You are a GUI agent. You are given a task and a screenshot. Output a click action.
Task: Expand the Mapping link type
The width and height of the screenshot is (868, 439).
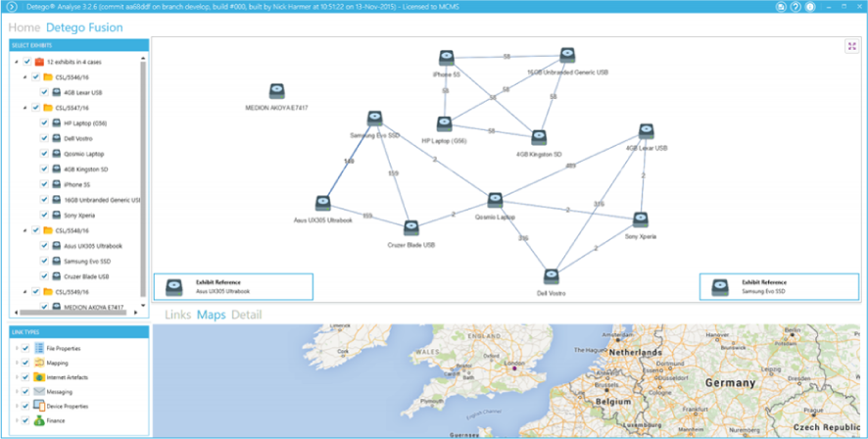pyautogui.click(x=17, y=364)
